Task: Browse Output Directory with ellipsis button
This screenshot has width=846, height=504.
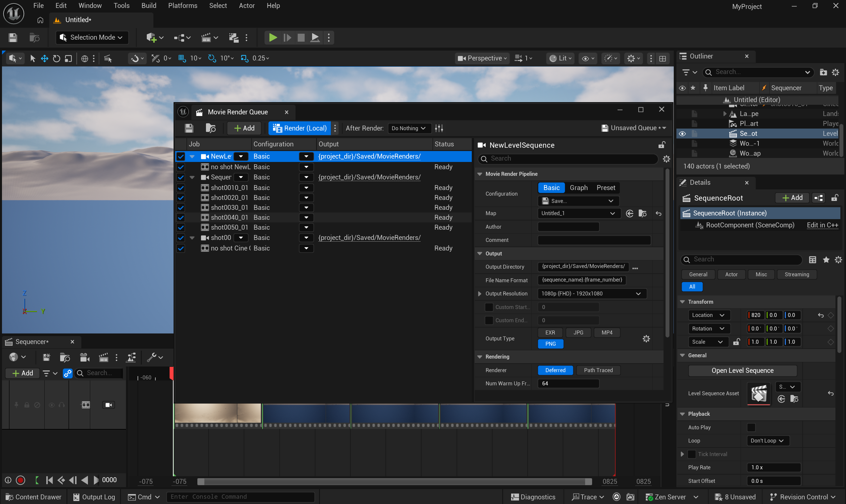Action: (x=635, y=268)
